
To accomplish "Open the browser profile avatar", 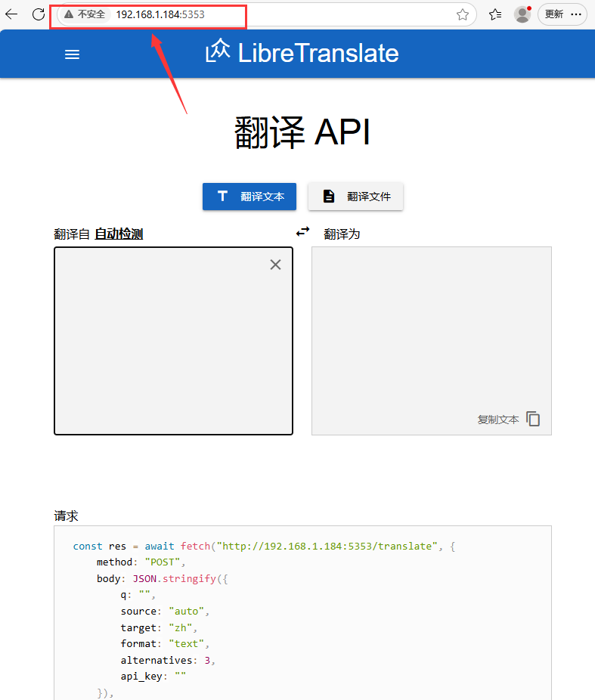I will (522, 14).
